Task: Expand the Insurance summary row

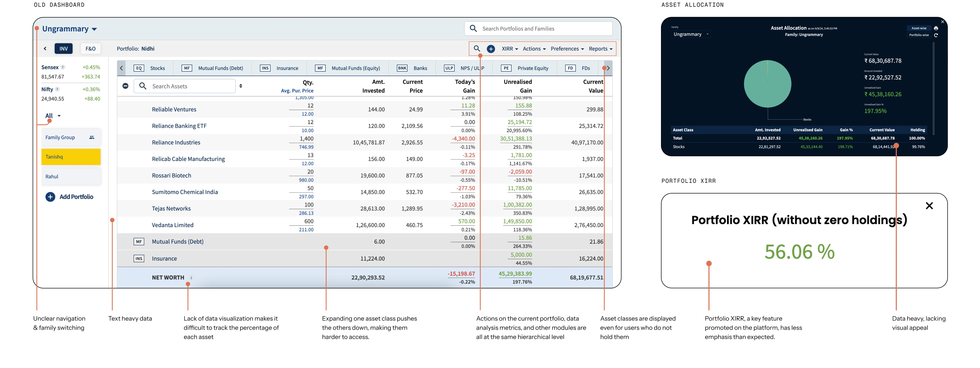Action: coord(364,259)
